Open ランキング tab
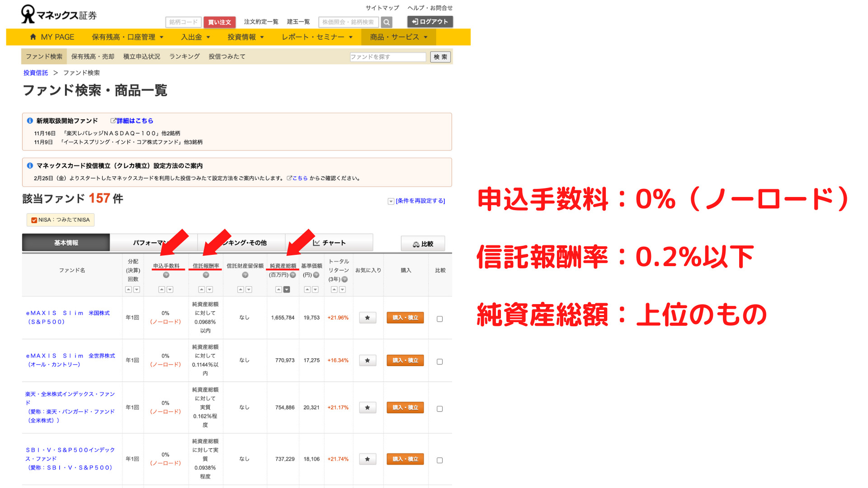Viewport: 868px width, 488px height. [x=184, y=56]
